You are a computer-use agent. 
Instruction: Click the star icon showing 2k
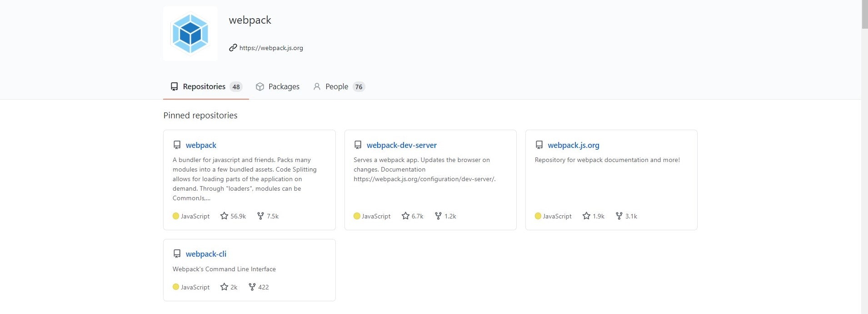click(224, 287)
